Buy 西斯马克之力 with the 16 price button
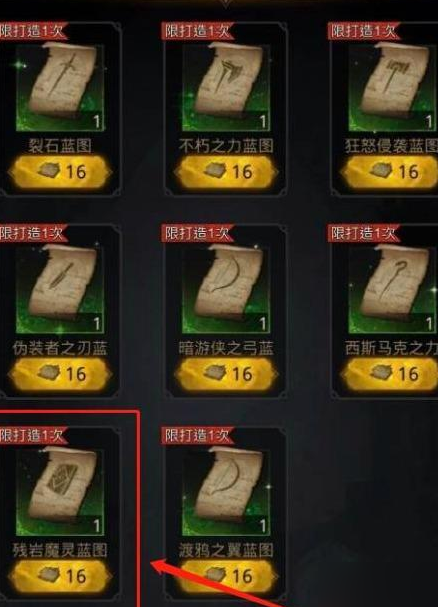This screenshot has width=438, height=607. coord(390,374)
